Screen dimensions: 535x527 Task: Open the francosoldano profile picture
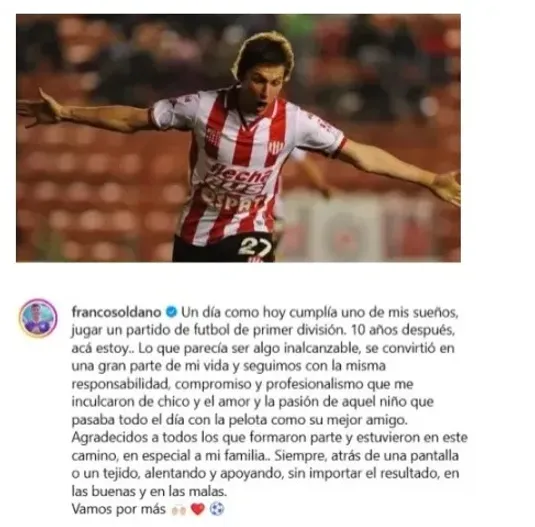[x=38, y=318]
